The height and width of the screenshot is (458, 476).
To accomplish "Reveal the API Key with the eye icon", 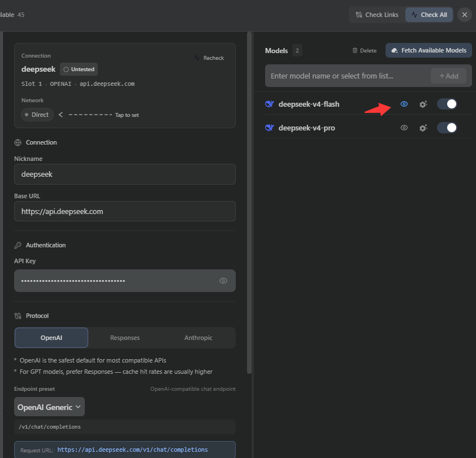I will [223, 281].
